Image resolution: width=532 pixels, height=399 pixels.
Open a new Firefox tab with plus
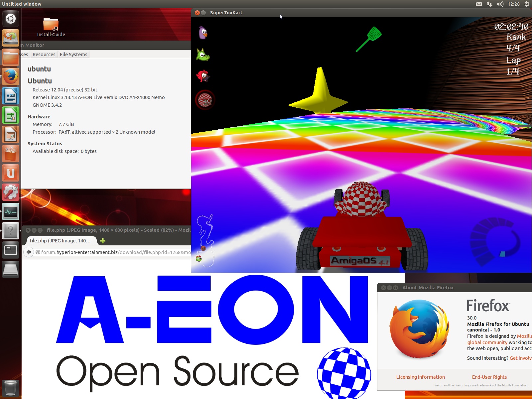coord(103,241)
